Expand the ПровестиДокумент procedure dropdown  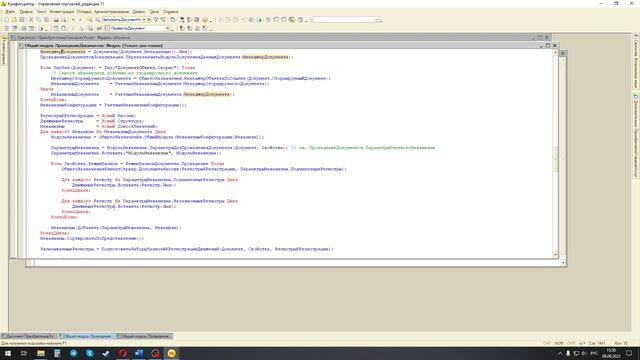167,28
